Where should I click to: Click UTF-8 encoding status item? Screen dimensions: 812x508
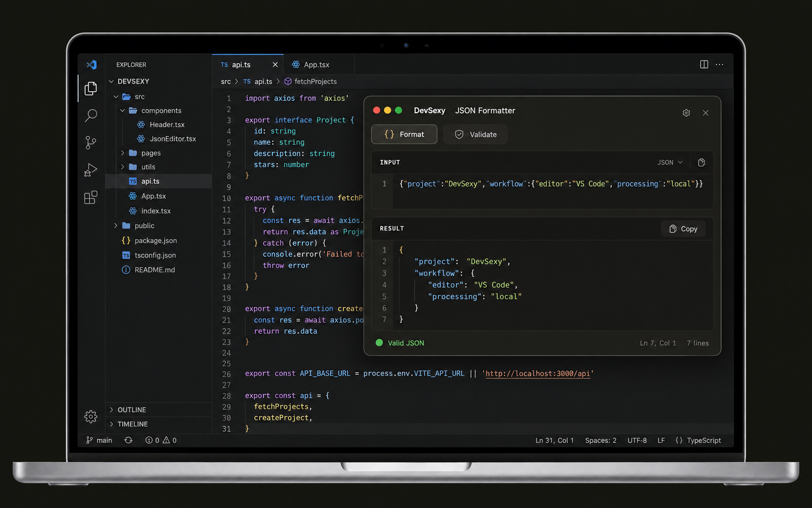(x=637, y=440)
